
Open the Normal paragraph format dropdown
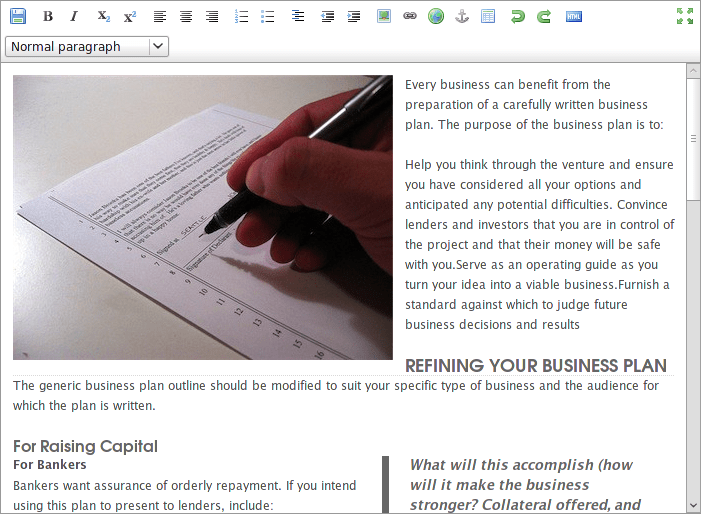tap(87, 46)
